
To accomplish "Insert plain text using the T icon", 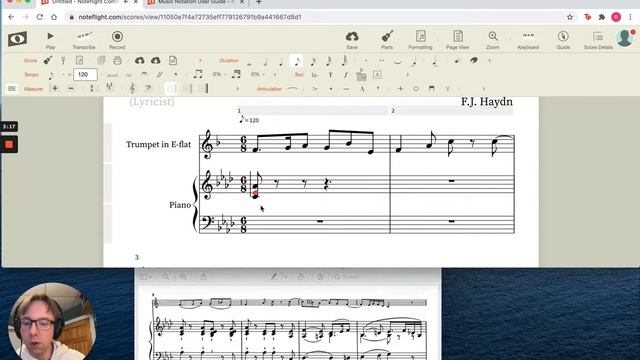I will pos(330,75).
